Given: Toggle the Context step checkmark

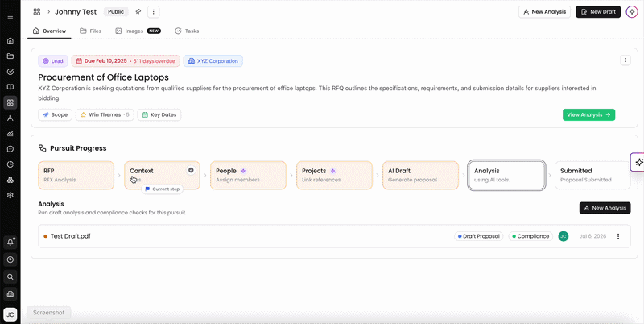Looking at the screenshot, I should coord(191,170).
